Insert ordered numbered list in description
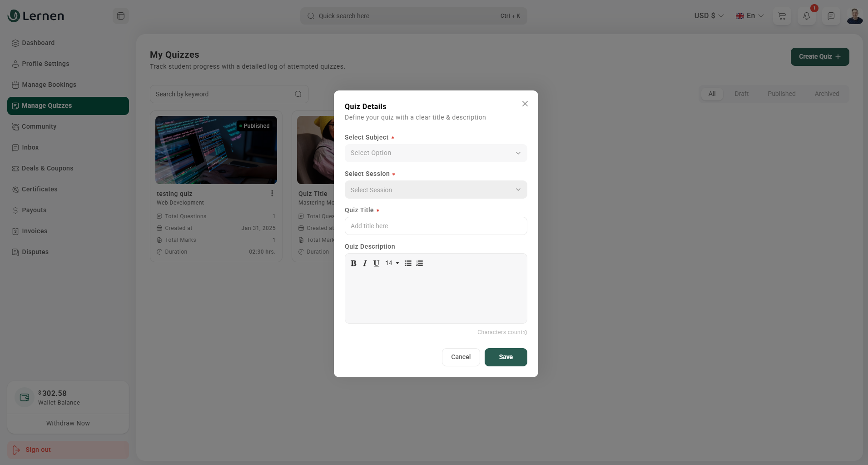 pos(419,263)
